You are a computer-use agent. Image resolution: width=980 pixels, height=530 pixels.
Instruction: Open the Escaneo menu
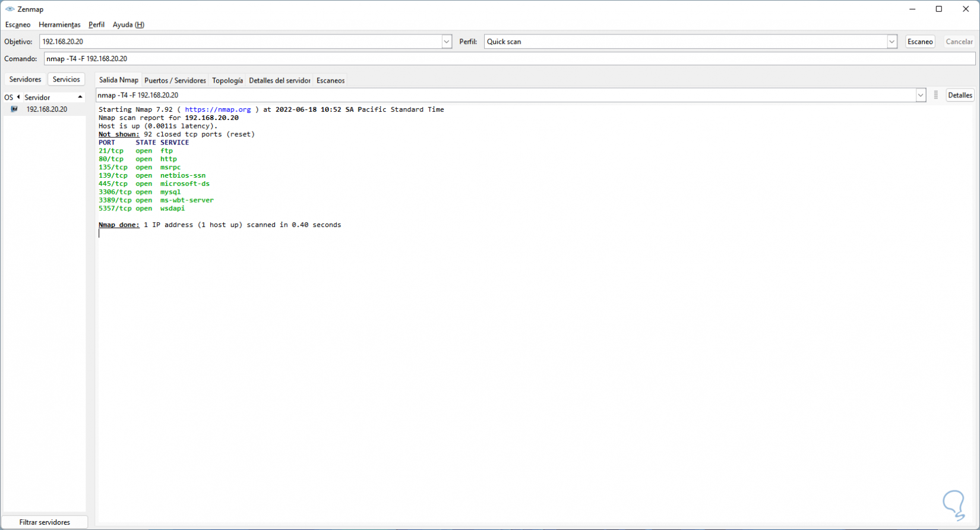point(18,24)
